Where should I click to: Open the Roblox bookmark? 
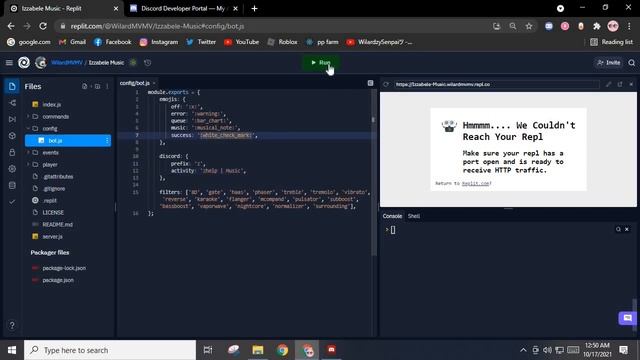[x=282, y=42]
